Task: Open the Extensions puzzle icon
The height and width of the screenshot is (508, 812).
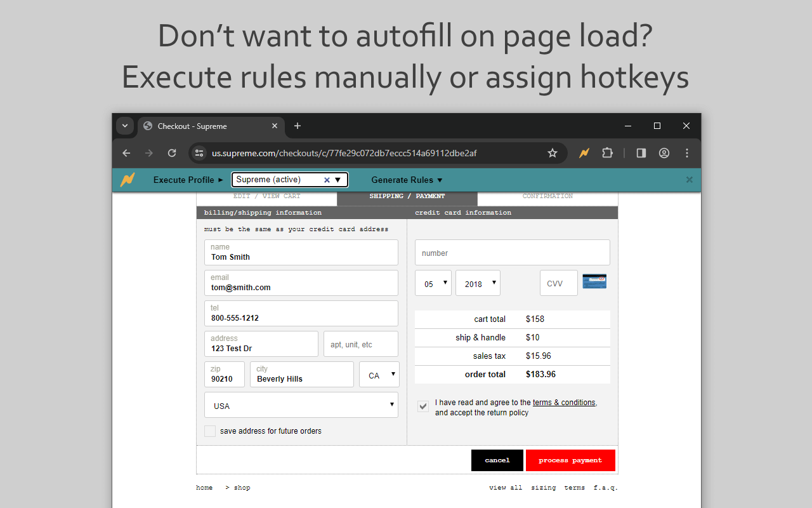Action: (x=607, y=153)
